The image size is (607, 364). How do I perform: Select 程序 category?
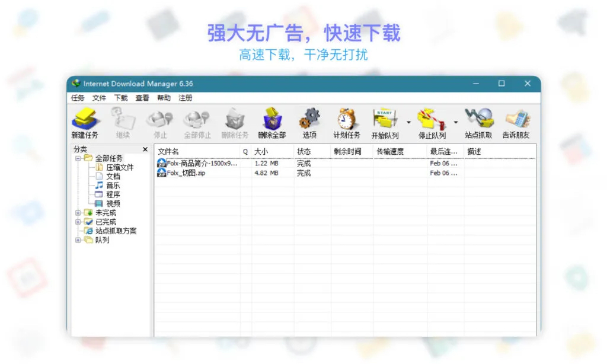(x=113, y=194)
